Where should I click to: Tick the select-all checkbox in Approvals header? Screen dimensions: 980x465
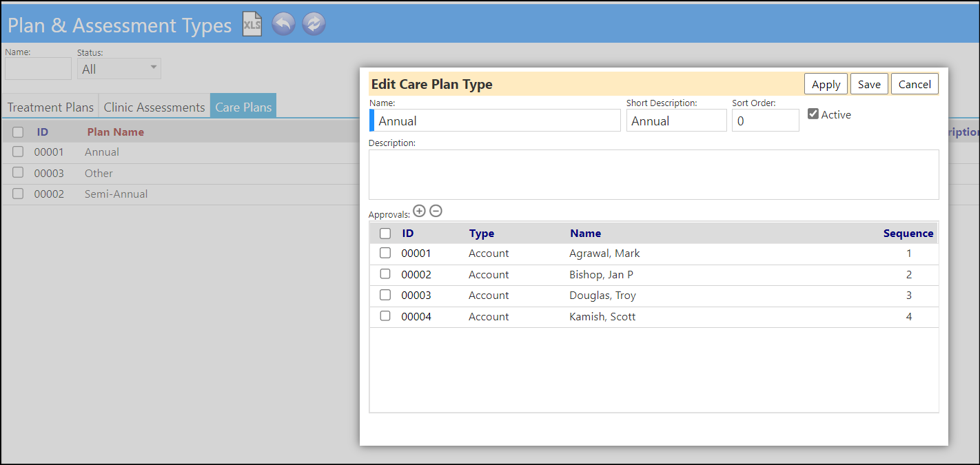tap(385, 234)
